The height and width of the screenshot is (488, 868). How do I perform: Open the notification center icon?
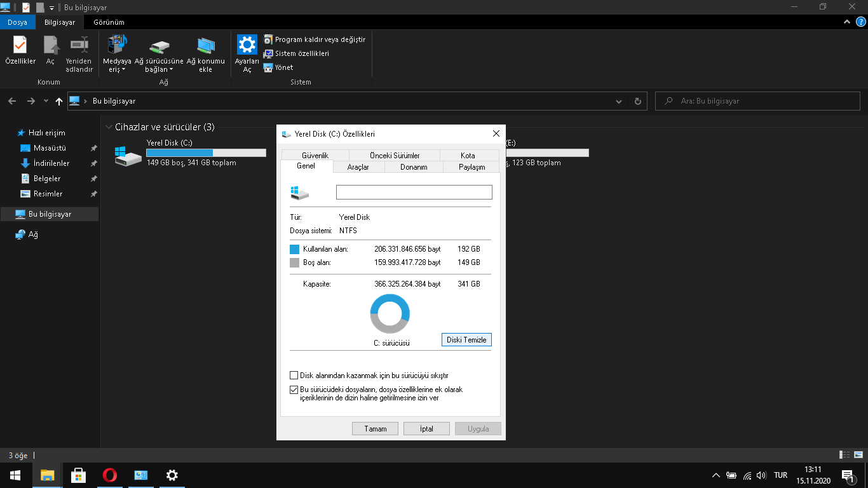(848, 475)
